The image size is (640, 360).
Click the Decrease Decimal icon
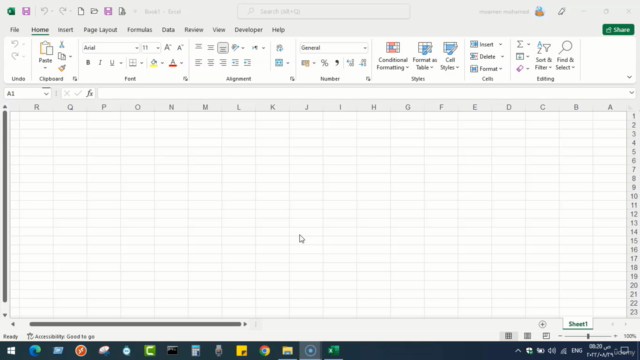(x=363, y=63)
